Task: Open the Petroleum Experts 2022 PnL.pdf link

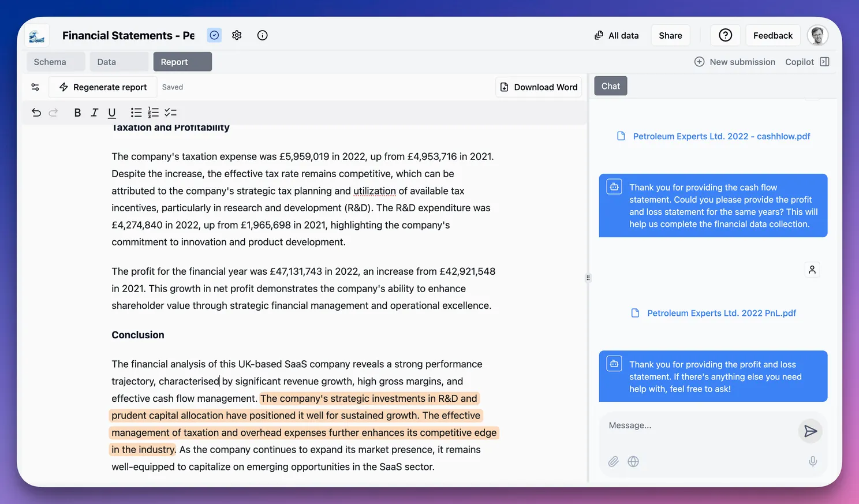Action: pos(721,313)
